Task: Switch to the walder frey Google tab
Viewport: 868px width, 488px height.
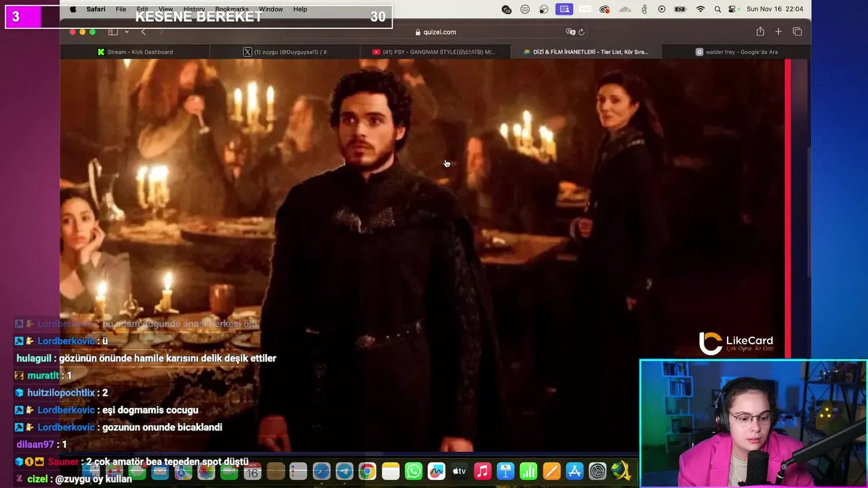Action: 736,52
